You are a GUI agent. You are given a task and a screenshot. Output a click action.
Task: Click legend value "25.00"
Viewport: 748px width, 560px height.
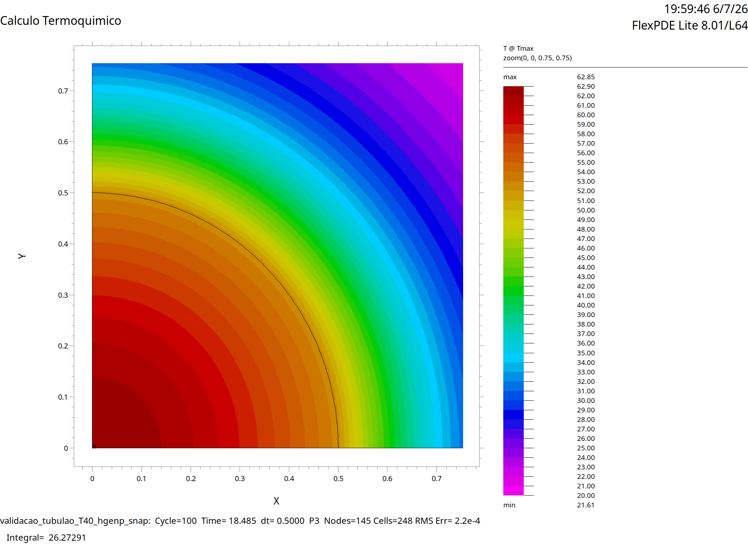pos(586,448)
